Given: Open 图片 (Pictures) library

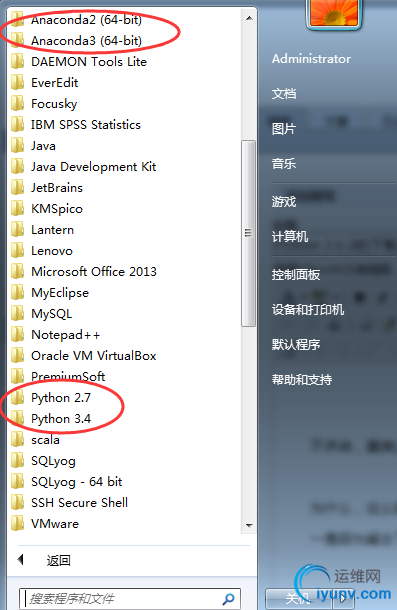Looking at the screenshot, I should click(284, 129).
